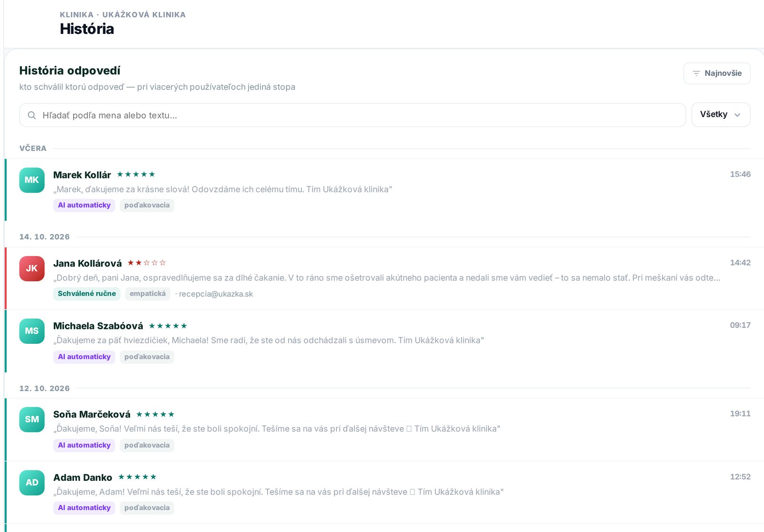
Task: Select Soňa Marčeková's name
Action: click(x=92, y=414)
